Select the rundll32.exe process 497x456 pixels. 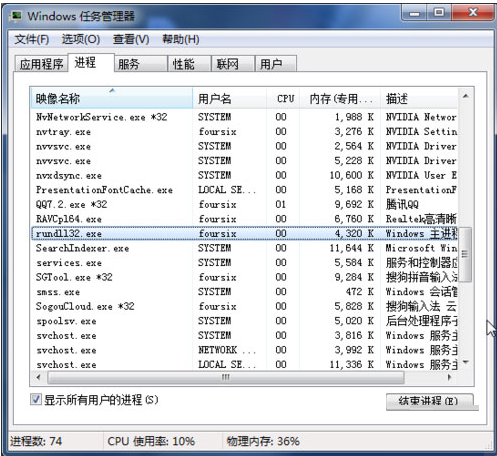[x=244, y=233]
